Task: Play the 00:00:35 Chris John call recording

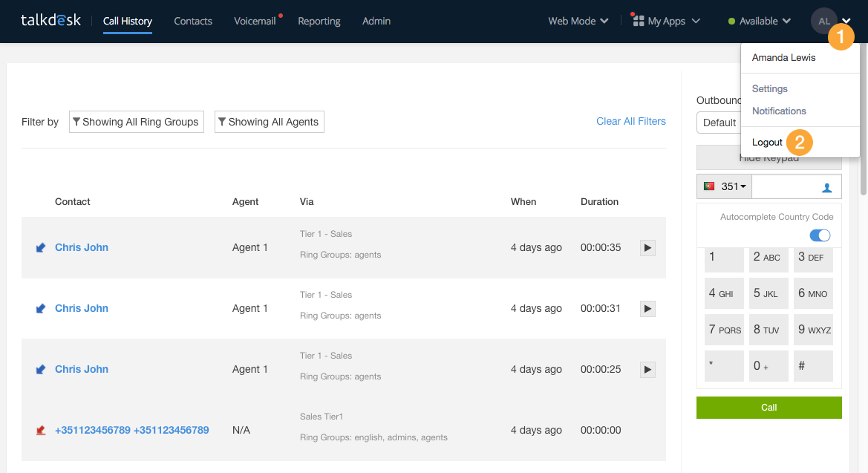Action: [x=647, y=247]
